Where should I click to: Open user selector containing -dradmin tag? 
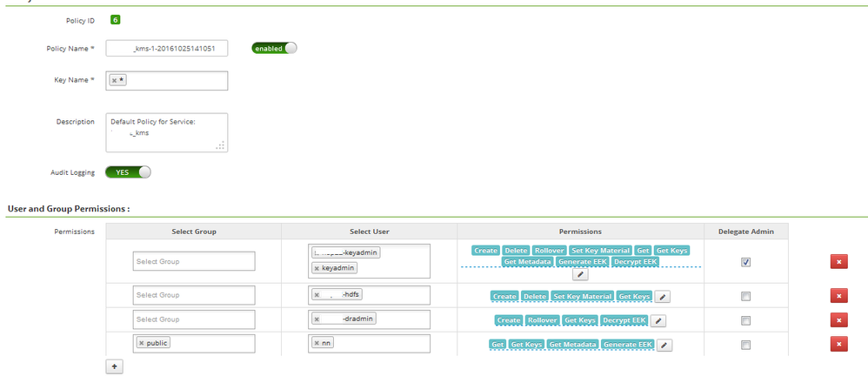pos(370,319)
